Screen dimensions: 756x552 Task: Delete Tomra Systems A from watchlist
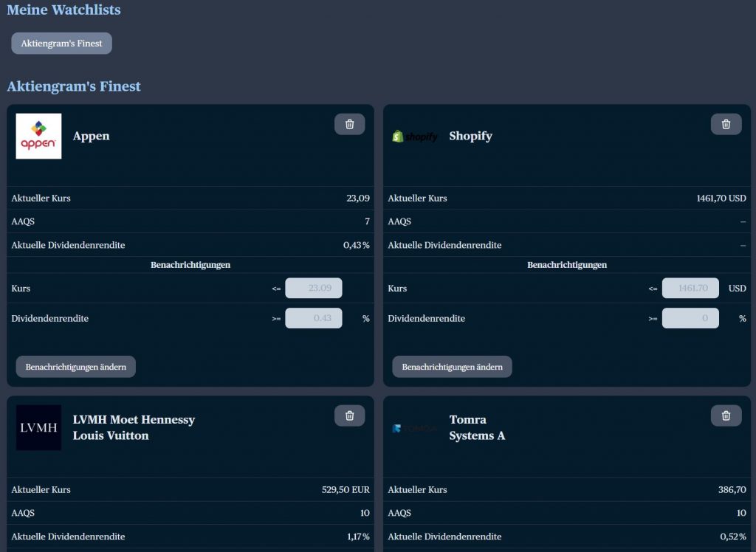pos(726,415)
